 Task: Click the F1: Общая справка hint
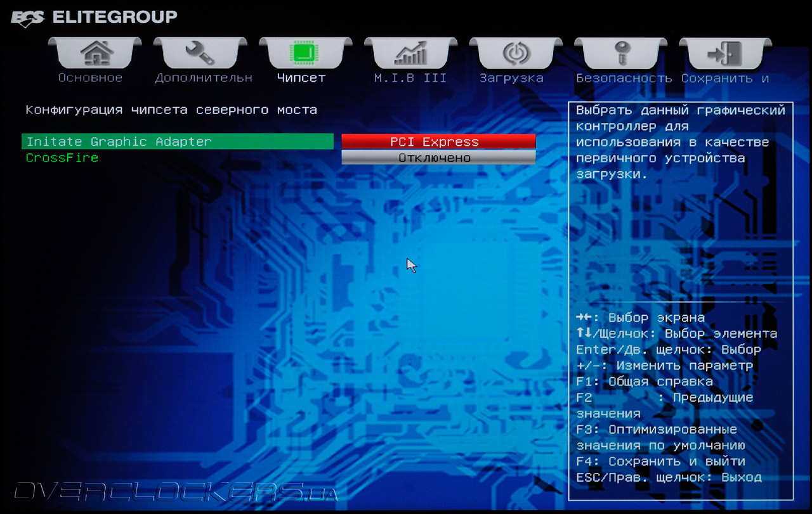(x=645, y=382)
